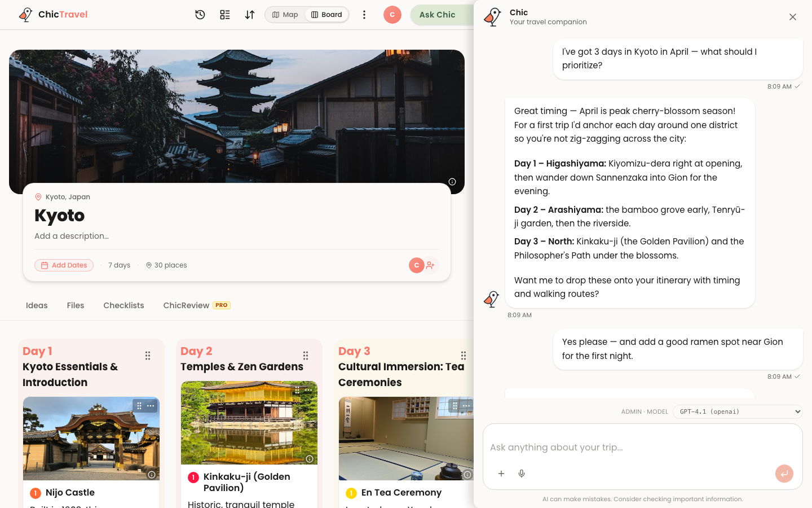Screen dimensions: 812x508
Task: Open the trip history icon
Action: click(x=200, y=15)
